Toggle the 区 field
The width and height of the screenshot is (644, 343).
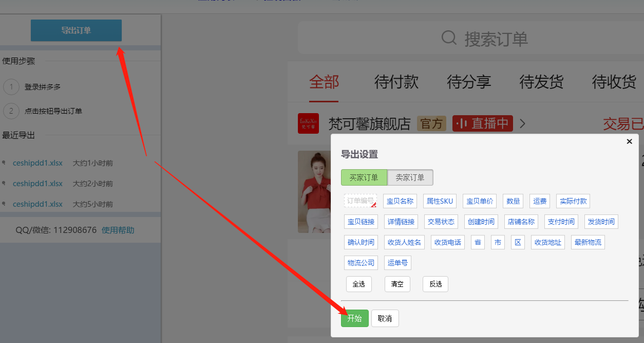pyautogui.click(x=518, y=242)
